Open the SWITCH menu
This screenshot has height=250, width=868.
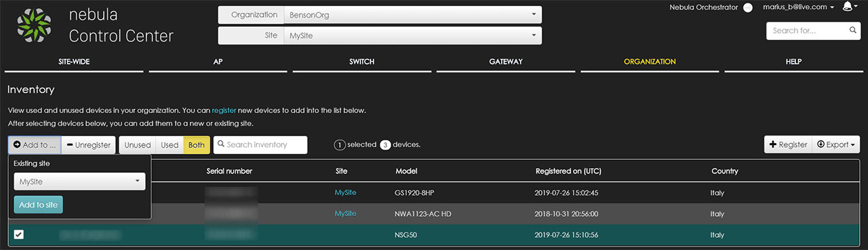point(361,62)
